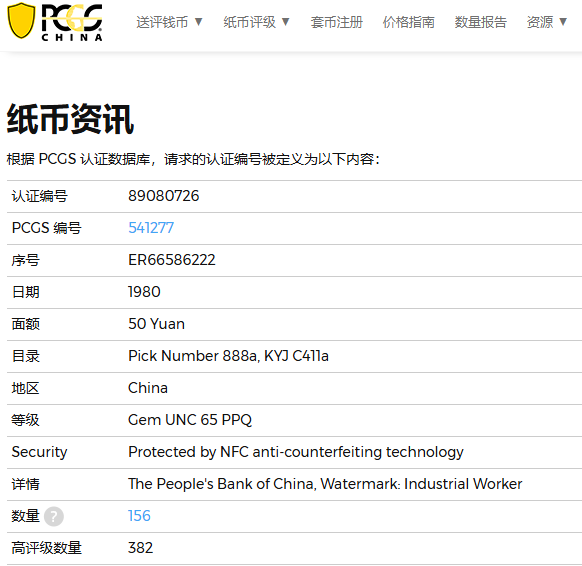
Task: Open the 价格指南 page
Action: coord(408,22)
